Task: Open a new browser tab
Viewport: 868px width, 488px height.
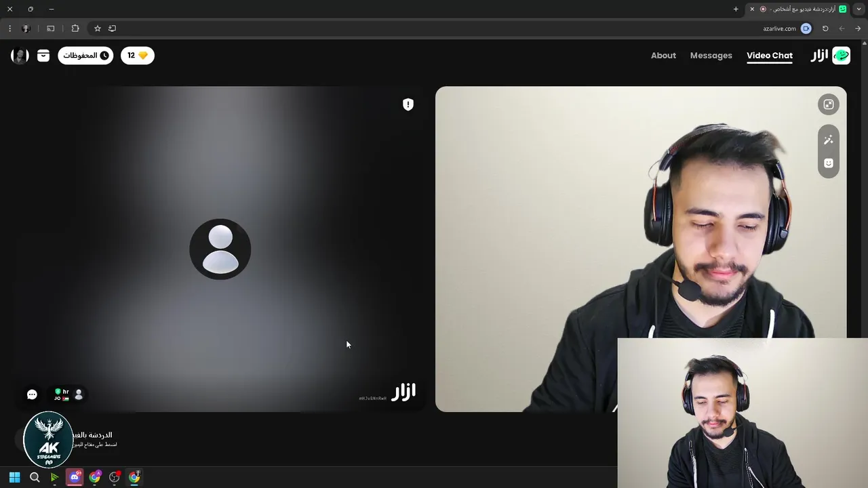Action: pos(736,9)
